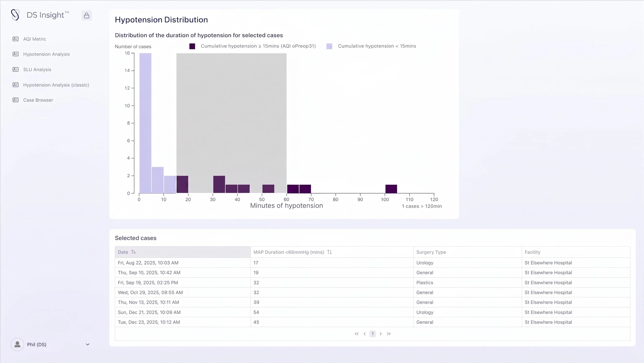644x363 pixels.
Task: Click the light bar at 5-10 minutes
Action: (x=158, y=180)
